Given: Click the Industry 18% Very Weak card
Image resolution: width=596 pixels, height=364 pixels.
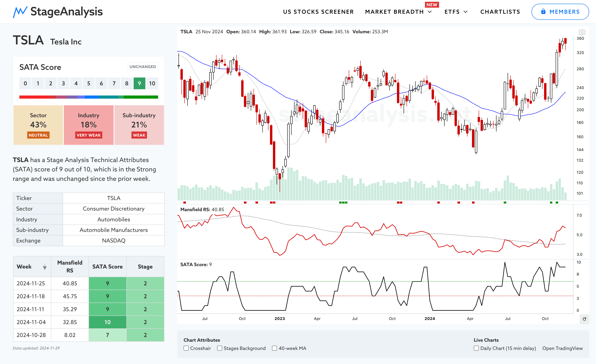Looking at the screenshot, I should (89, 125).
